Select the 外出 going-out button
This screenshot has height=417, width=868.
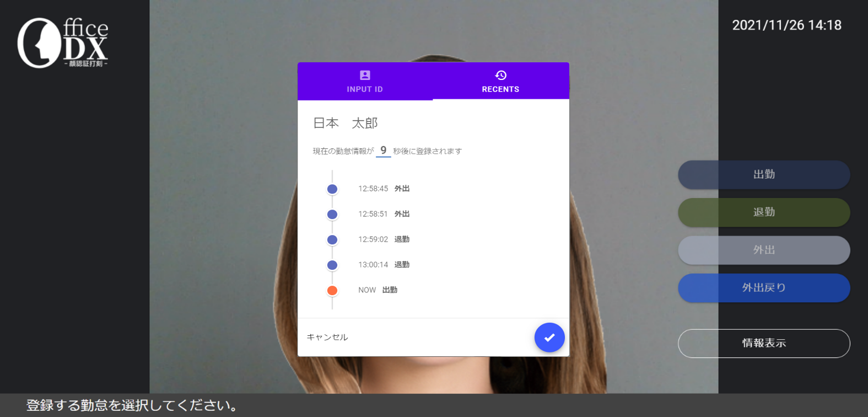click(764, 250)
